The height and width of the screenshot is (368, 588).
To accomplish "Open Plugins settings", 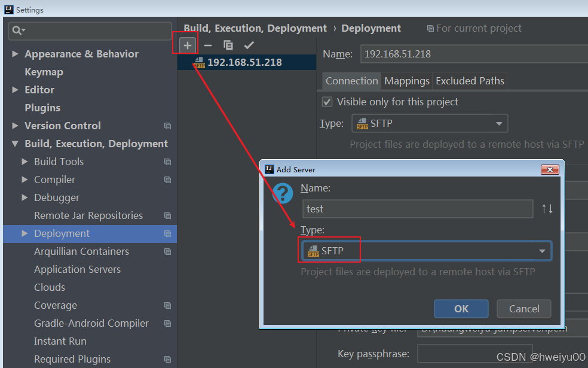I will click(42, 108).
